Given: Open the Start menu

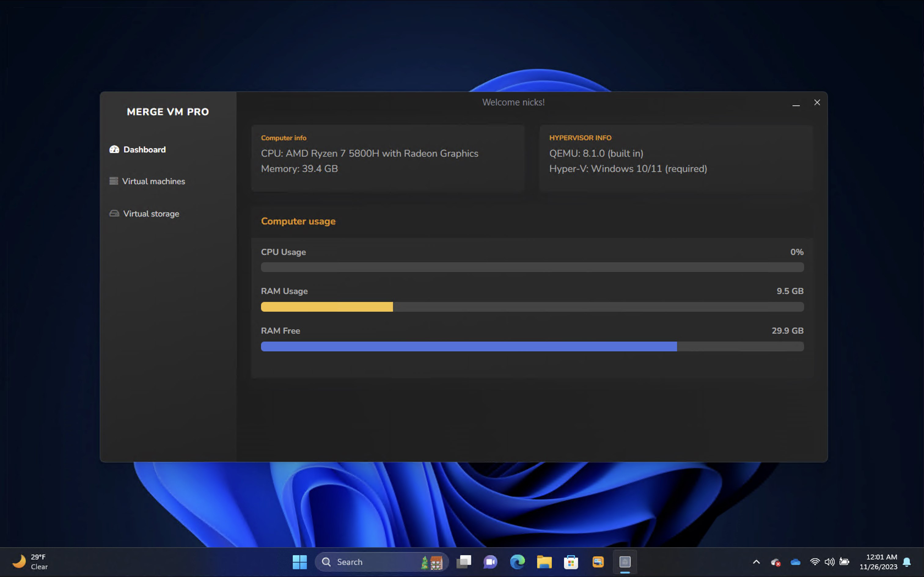Looking at the screenshot, I should (x=300, y=562).
